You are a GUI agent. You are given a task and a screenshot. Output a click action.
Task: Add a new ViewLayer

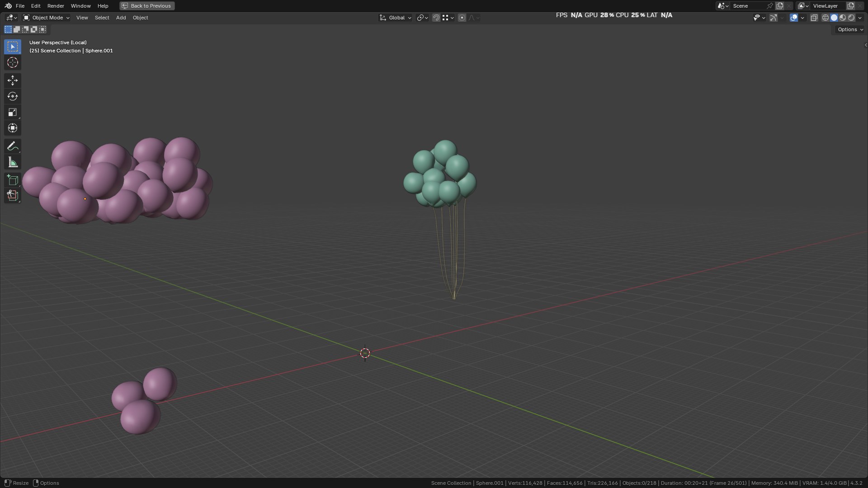[850, 6]
